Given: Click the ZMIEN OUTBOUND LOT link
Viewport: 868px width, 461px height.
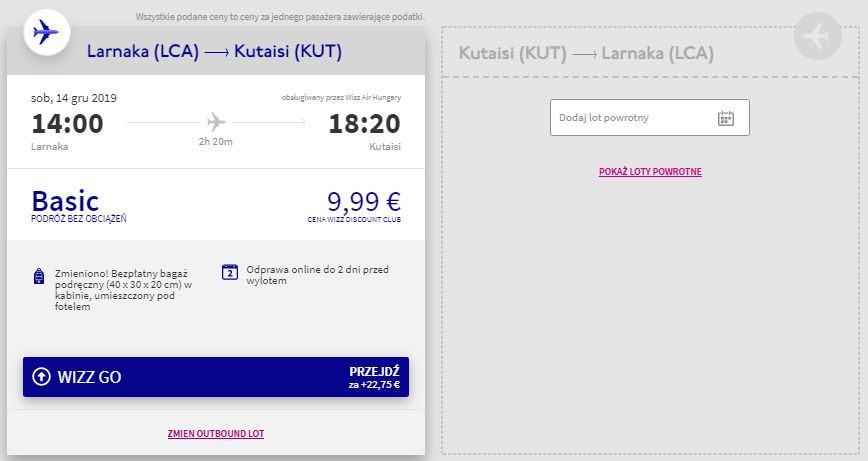Looking at the screenshot, I should click(215, 434).
